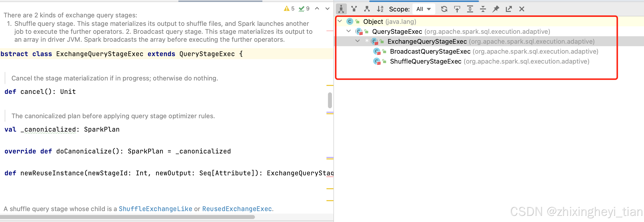Viewport: 644px width, 222px height.
Task: Export hierarchy to text file
Action: coord(509,9)
